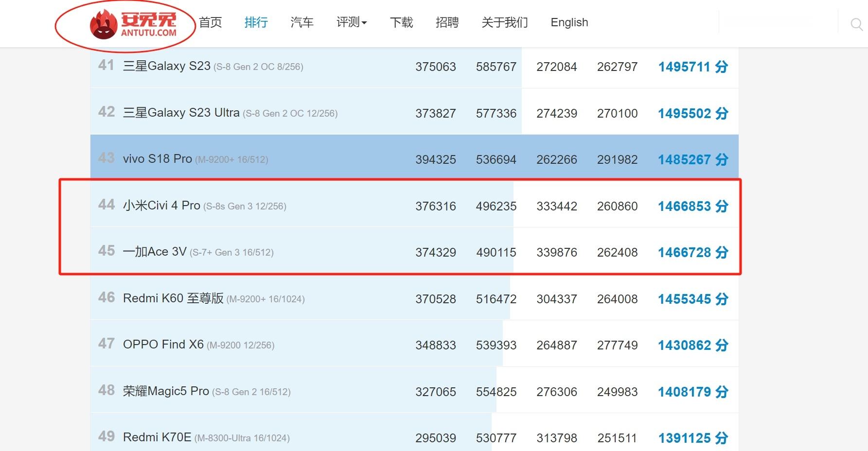This screenshot has width=868, height=451.
Task: Click the value 304337 for Redmi K60
Action: pyautogui.click(x=557, y=299)
